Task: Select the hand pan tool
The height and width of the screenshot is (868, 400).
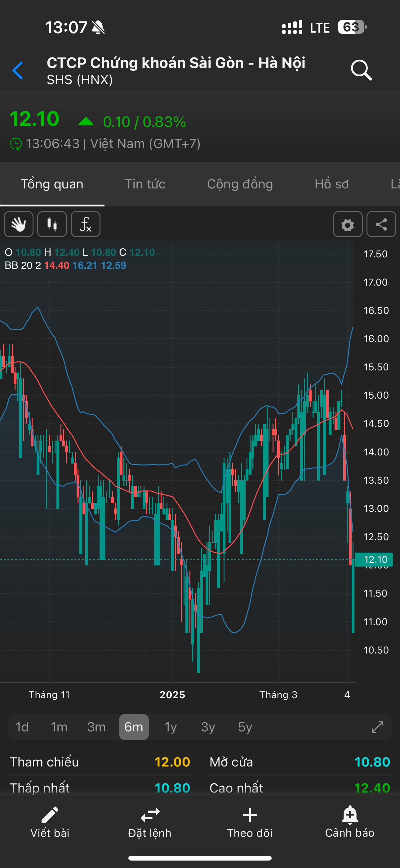Action: 19,224
